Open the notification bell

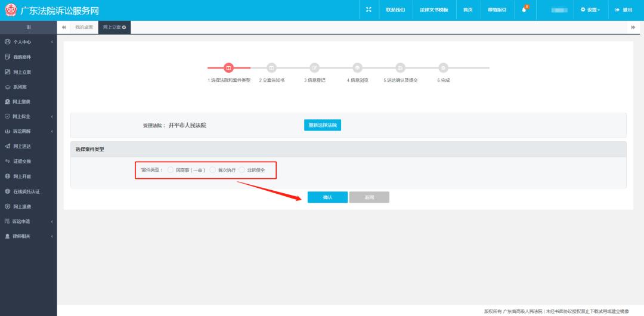click(524, 10)
